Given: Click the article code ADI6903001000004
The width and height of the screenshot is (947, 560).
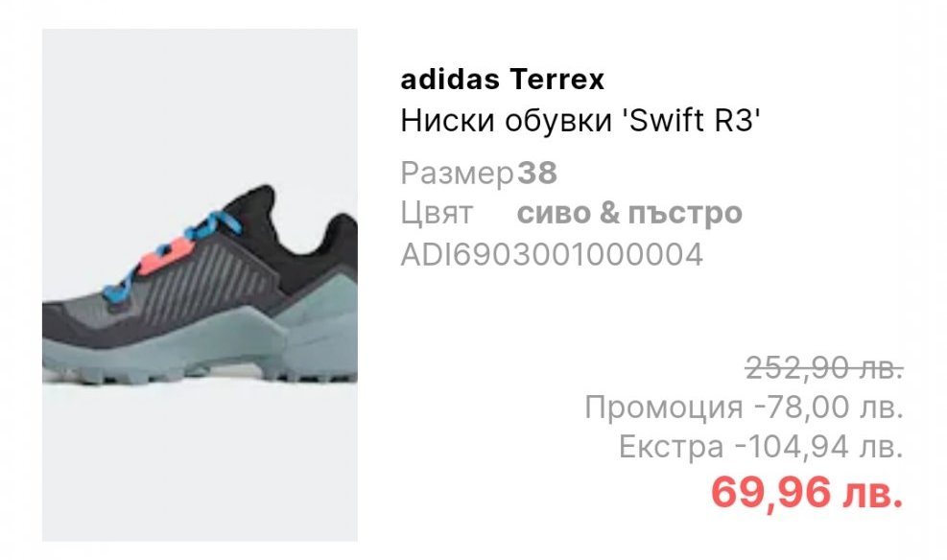Looking at the screenshot, I should tap(552, 255).
